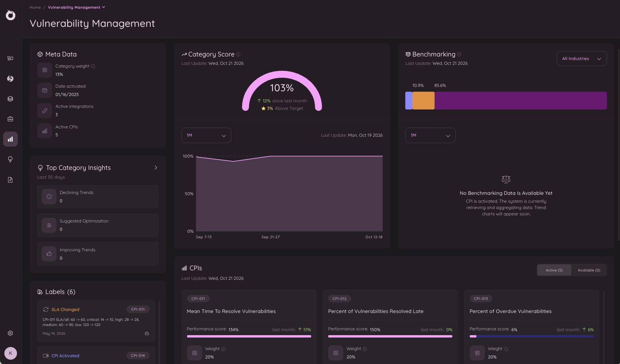
Task: Open the Suggested Optimization insight card
Action: point(98,225)
